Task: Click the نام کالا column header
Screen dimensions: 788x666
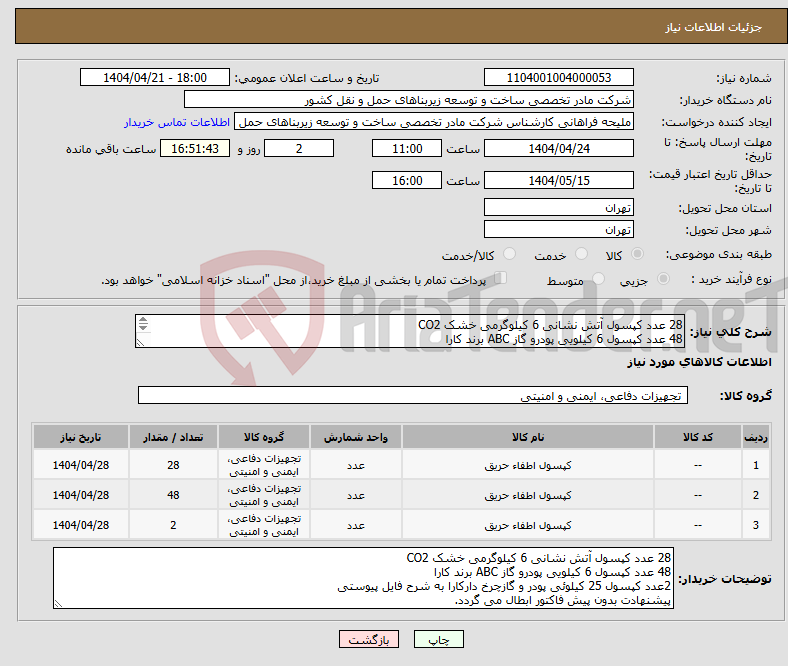Action: 528,437
